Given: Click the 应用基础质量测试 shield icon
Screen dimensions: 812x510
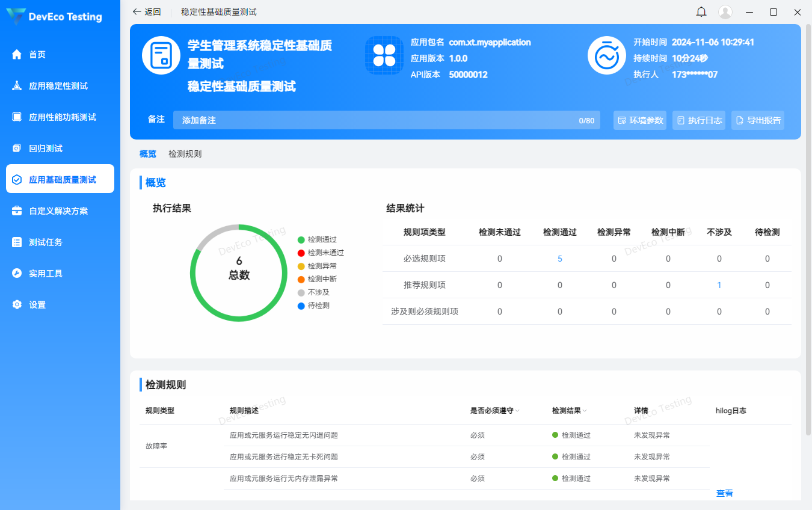Looking at the screenshot, I should click(17, 180).
